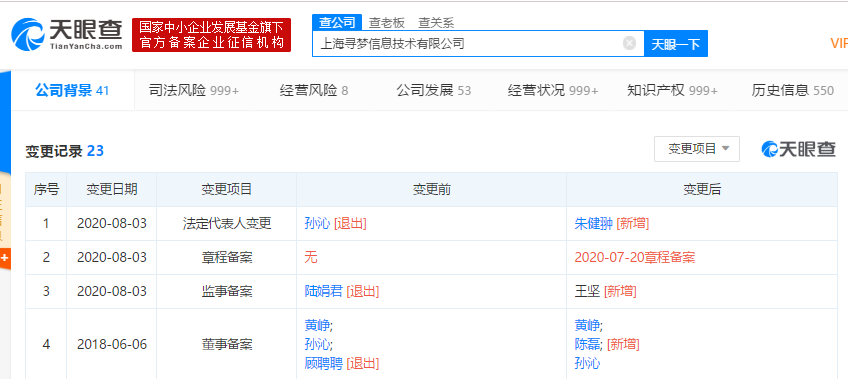Click the 变更记录 23 section heading
The height and width of the screenshot is (379, 848).
64,151
